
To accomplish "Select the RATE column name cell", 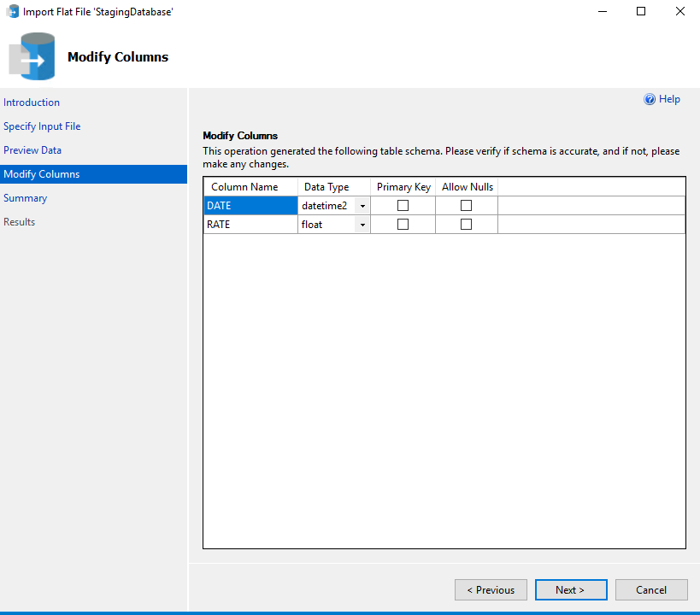I will pyautogui.click(x=251, y=225).
